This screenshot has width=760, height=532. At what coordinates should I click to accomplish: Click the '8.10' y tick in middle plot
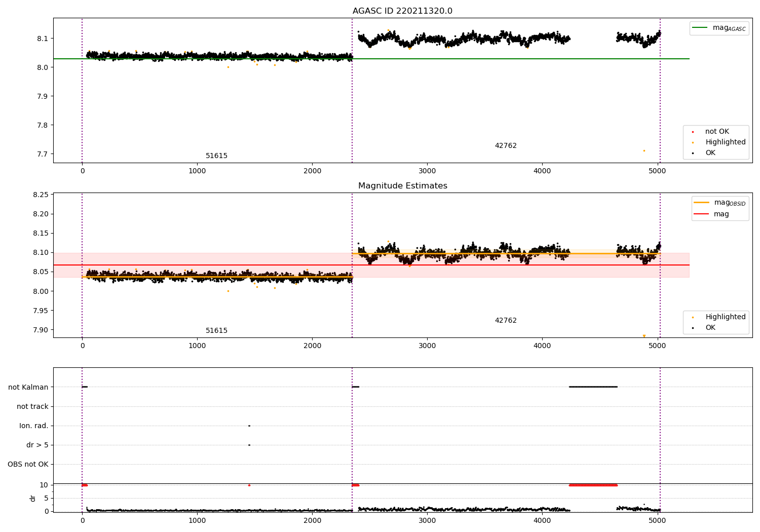tap(40, 253)
